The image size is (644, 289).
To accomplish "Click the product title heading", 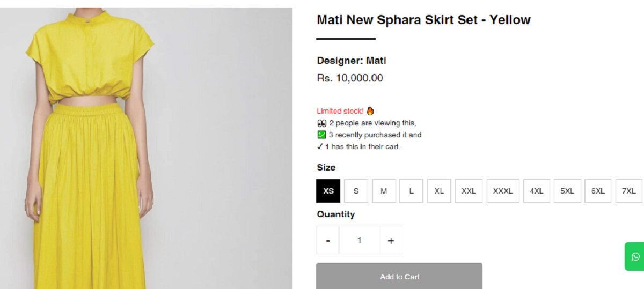I will click(x=423, y=20).
